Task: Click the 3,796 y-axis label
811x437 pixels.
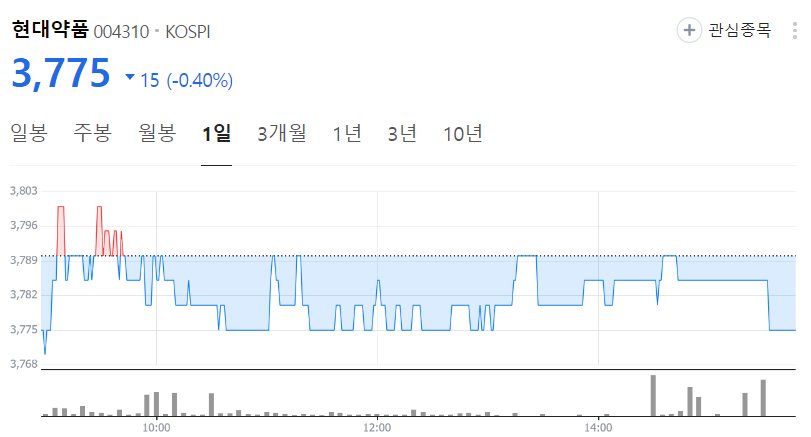Action: point(24,225)
